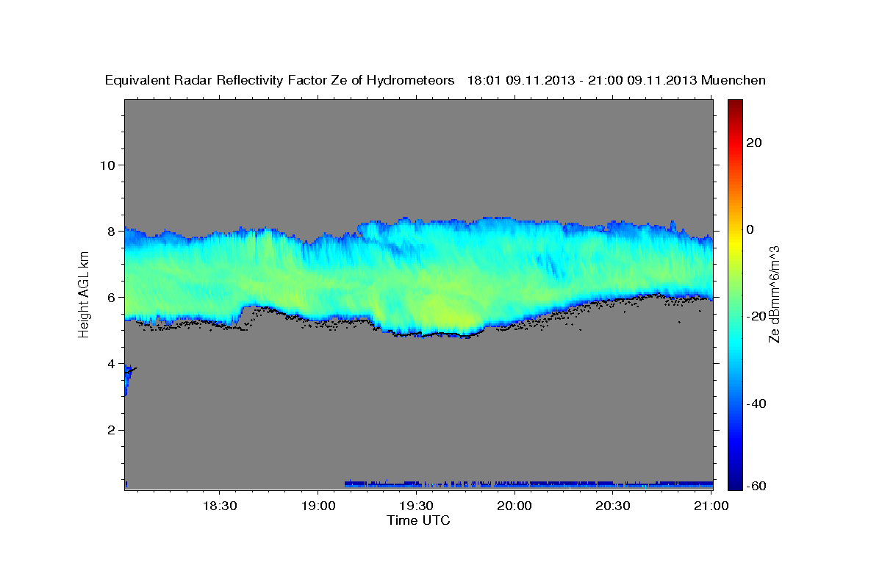Click the 20:30 time tick label
This screenshot has height=588, width=882.
(x=613, y=506)
